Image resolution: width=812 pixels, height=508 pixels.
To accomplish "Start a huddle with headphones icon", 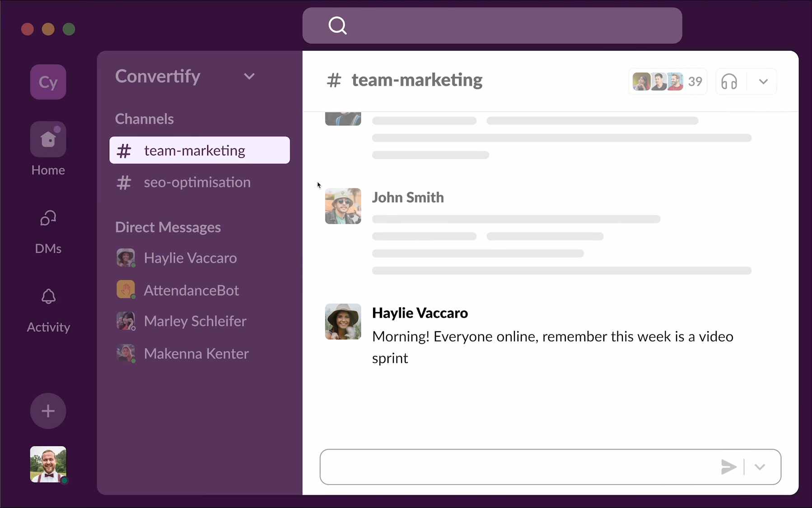I will [729, 82].
